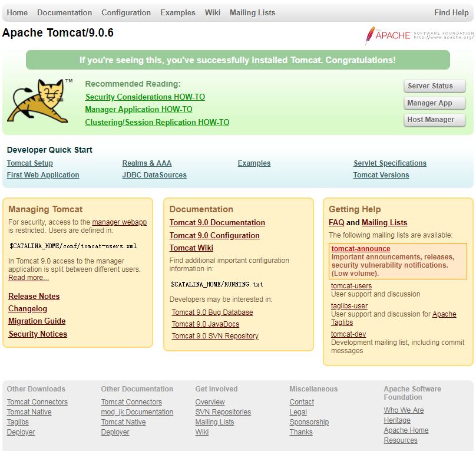Screen dimensions: 476x451
Task: Open Wiki in the top navigation bar
Action: (x=213, y=12)
